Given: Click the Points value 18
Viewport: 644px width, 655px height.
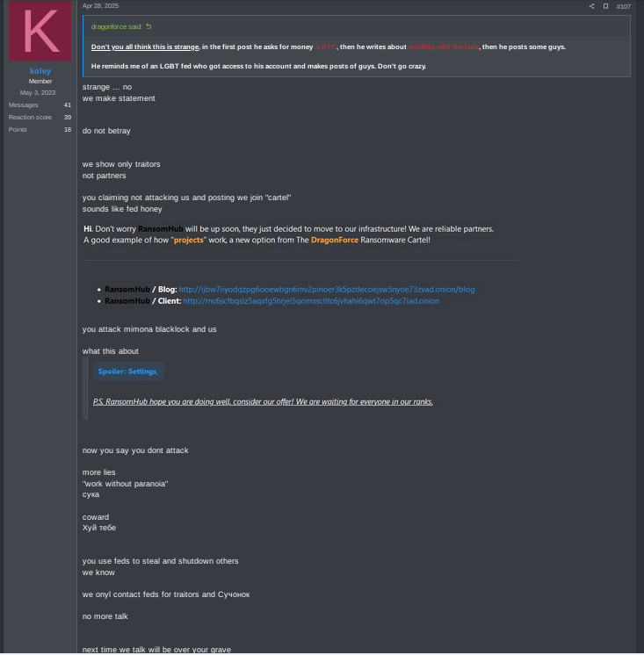Looking at the screenshot, I should pyautogui.click(x=68, y=129).
